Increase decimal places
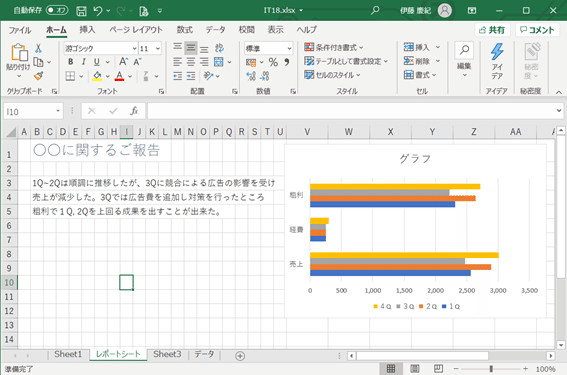 point(251,76)
